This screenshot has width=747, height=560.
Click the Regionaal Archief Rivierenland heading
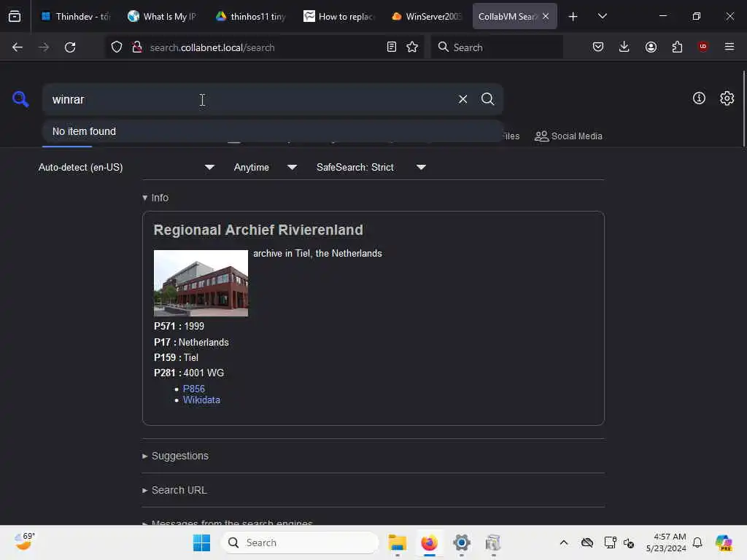(258, 230)
